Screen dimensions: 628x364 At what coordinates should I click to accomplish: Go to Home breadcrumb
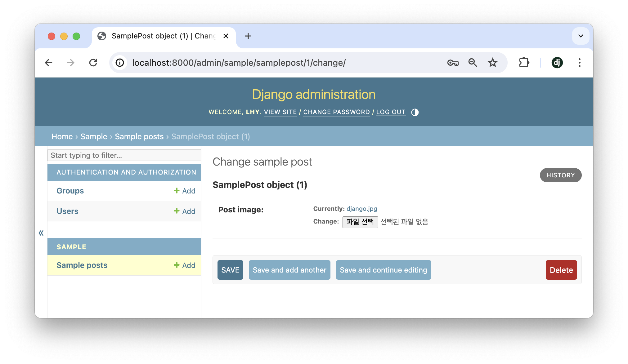point(62,136)
